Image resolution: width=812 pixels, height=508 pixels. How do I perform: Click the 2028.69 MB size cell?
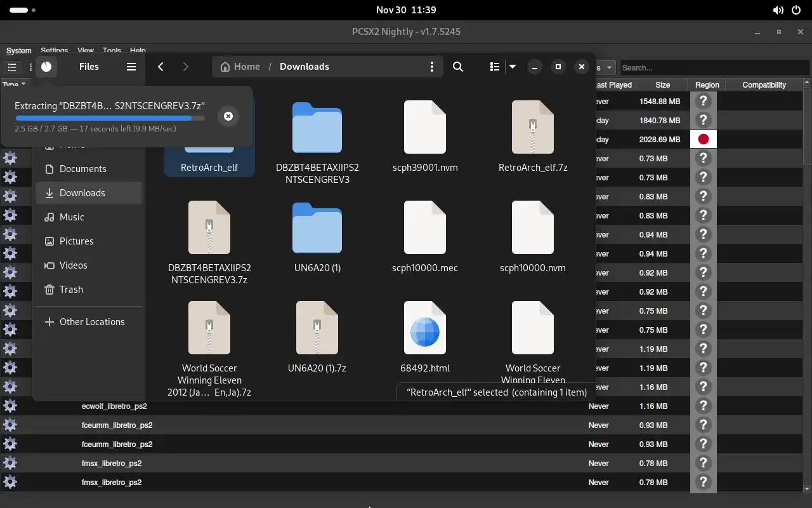pyautogui.click(x=660, y=139)
